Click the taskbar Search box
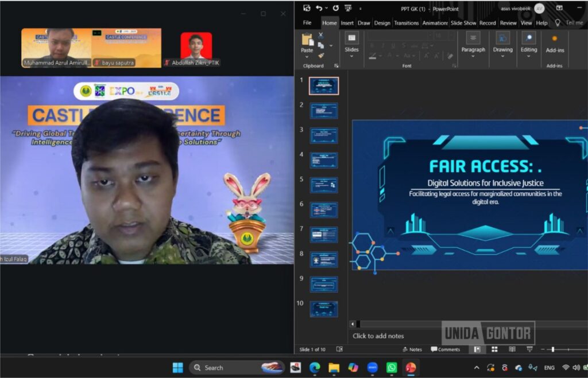Screen dimensions: 588x378 click(x=236, y=368)
